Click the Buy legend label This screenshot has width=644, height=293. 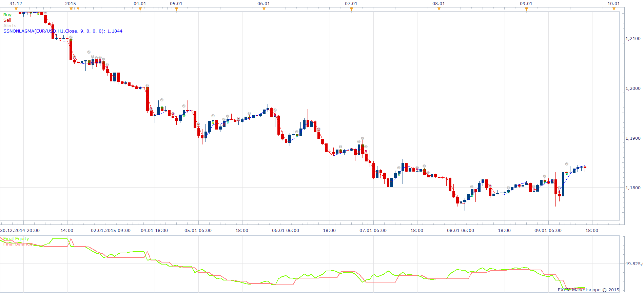pyautogui.click(x=7, y=15)
